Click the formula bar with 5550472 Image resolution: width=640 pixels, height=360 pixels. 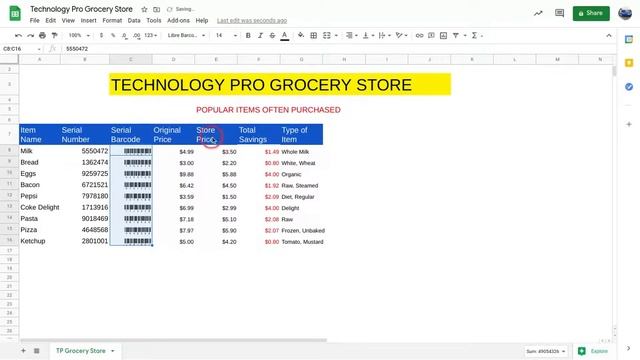[339, 49]
